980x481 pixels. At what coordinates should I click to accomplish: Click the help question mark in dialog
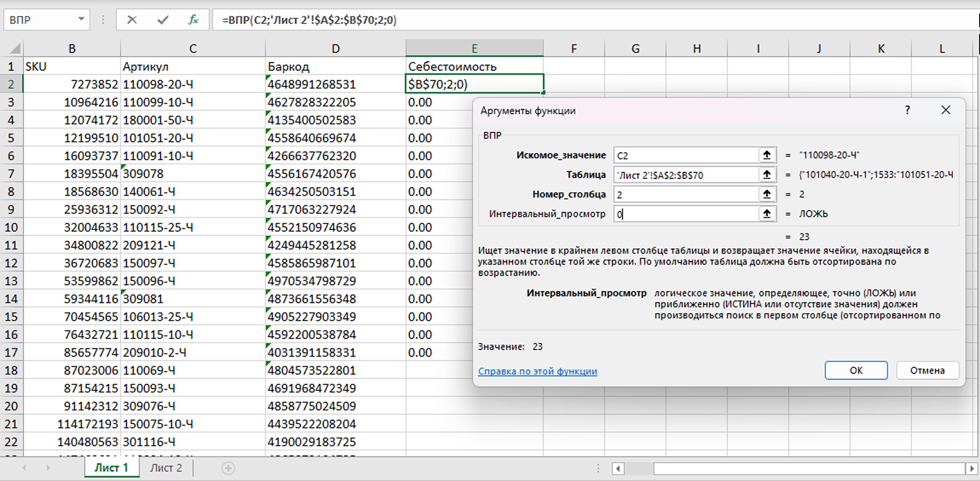coord(907,110)
